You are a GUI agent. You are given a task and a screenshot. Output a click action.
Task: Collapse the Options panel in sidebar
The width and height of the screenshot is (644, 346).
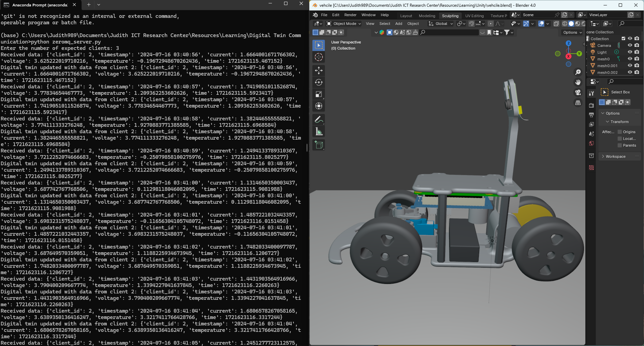point(612,113)
